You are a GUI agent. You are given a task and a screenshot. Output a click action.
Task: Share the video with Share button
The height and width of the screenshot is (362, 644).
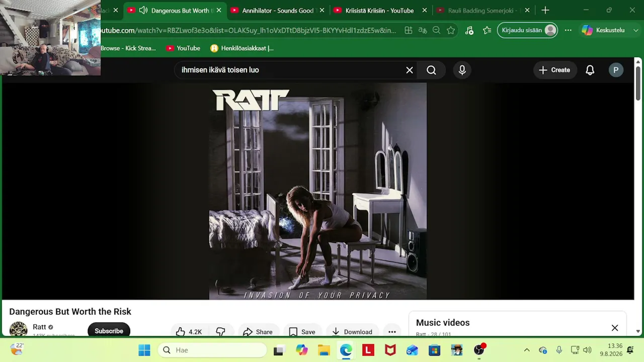coord(258,332)
